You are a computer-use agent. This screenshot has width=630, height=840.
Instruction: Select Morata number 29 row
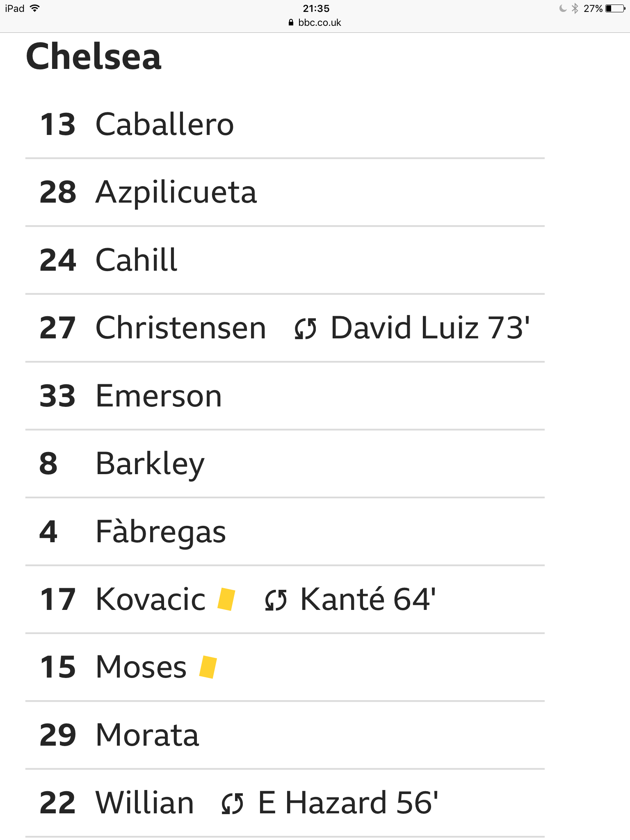click(x=285, y=735)
